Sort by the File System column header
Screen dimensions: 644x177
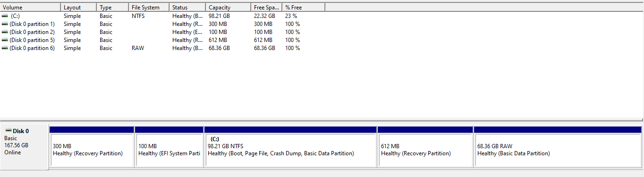149,8
